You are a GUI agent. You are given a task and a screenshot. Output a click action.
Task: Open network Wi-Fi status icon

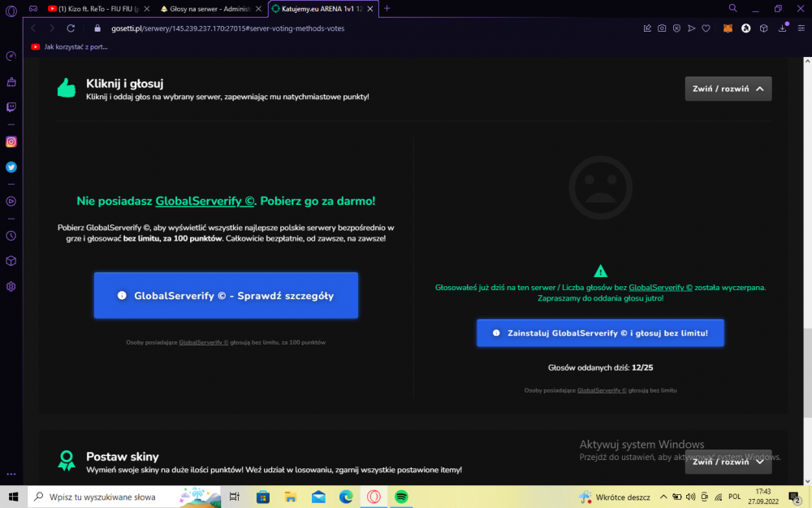tap(719, 497)
